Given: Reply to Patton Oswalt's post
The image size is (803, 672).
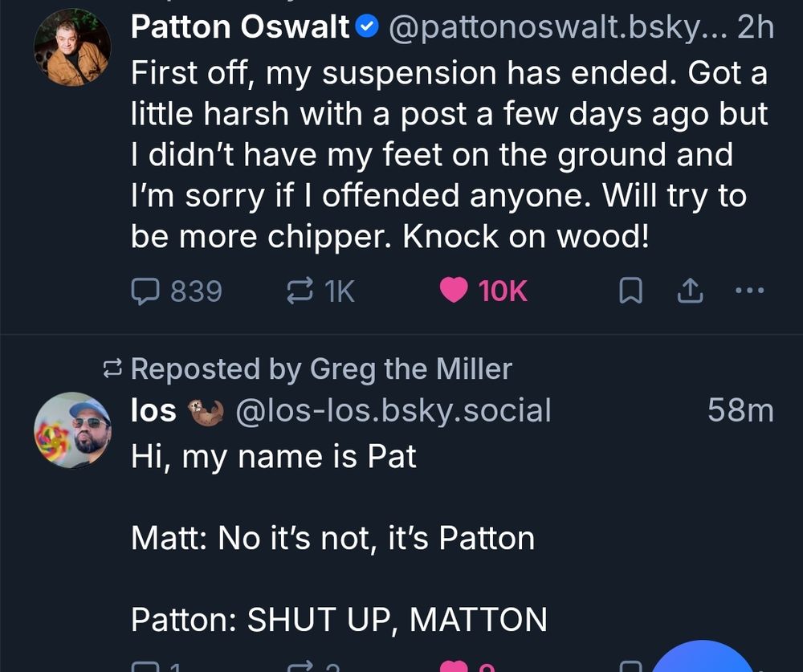Looking at the screenshot, I should 145,291.
